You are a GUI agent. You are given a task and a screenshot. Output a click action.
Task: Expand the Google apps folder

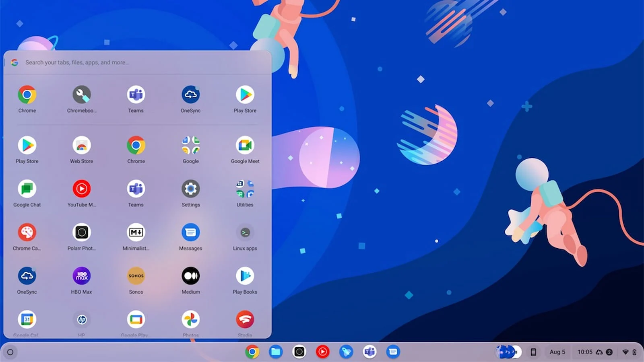(x=190, y=146)
